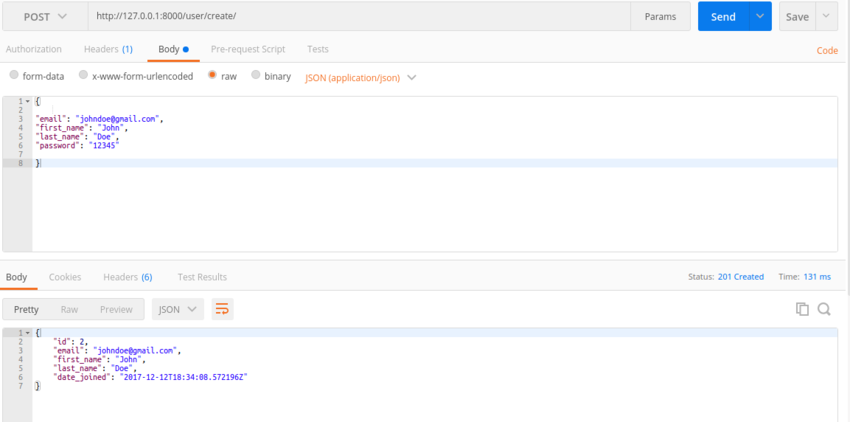The image size is (850, 422).
Task: Select the x-www-form-urlencoded radio button
Action: [83, 75]
